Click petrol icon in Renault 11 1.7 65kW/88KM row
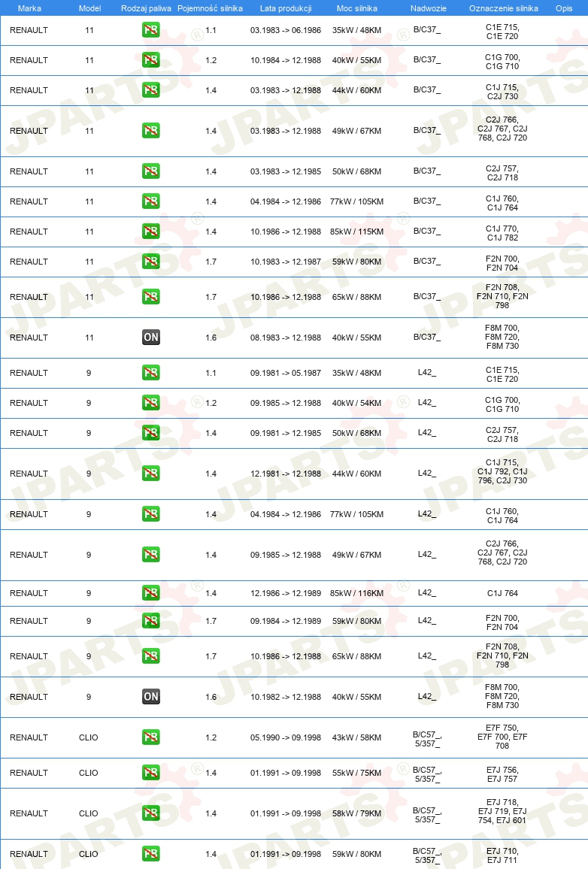Screen dimensions: 588x869 tap(150, 296)
